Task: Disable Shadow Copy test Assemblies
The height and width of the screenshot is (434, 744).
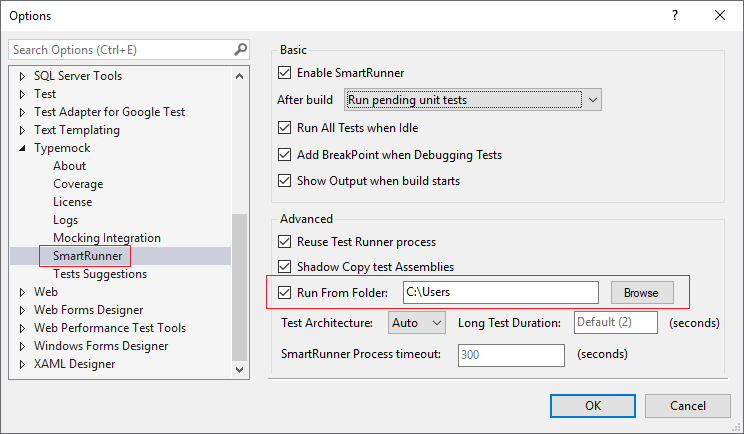Action: pyautogui.click(x=284, y=267)
